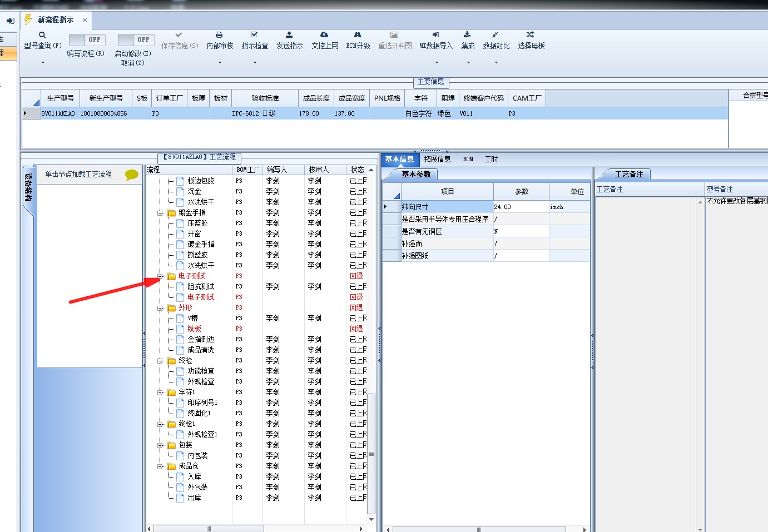Click the 数据对比 compare icon
Screen dimensions: 768x532
click(495, 35)
